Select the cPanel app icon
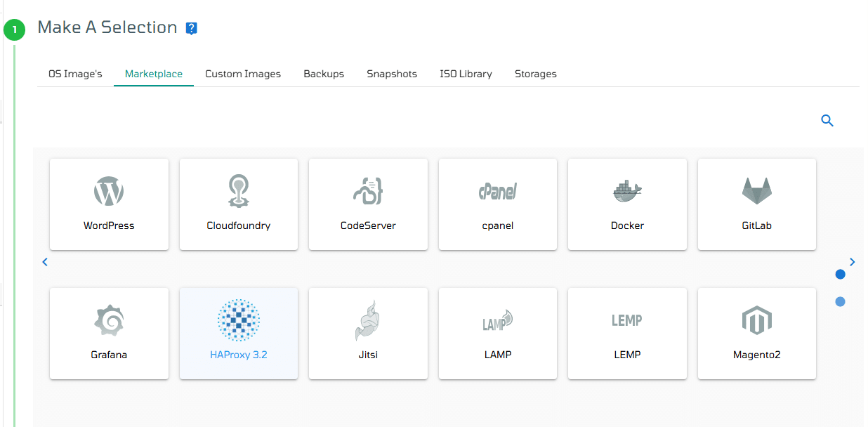This screenshot has width=868, height=427. tap(498, 191)
